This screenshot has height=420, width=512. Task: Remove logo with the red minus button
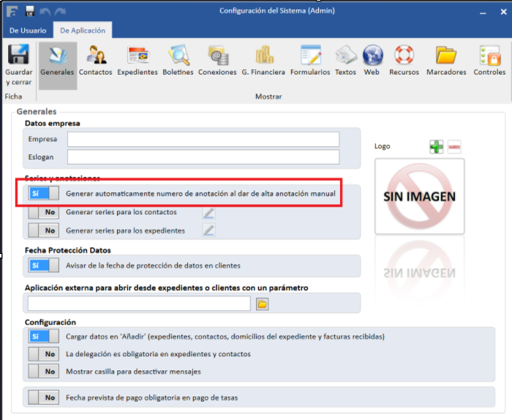point(454,147)
